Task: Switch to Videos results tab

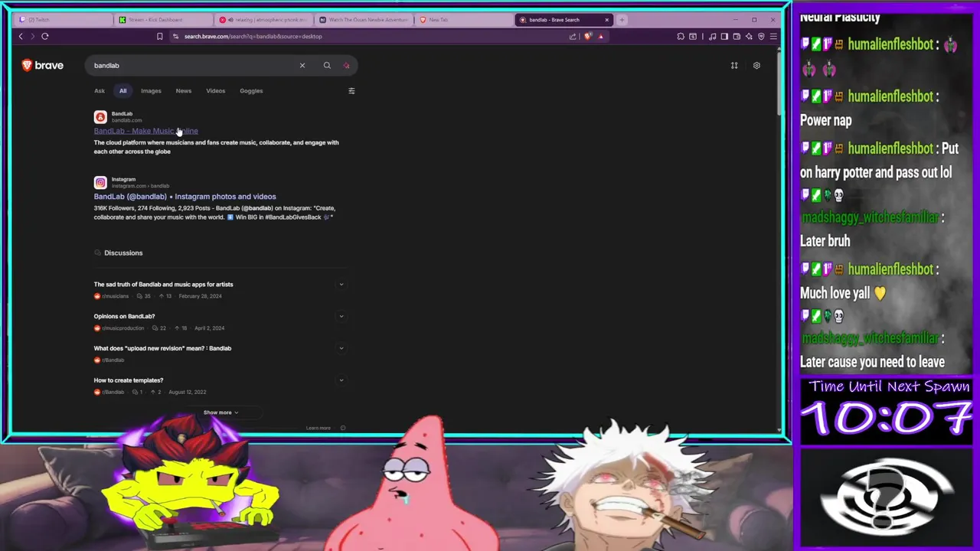Action: [216, 90]
